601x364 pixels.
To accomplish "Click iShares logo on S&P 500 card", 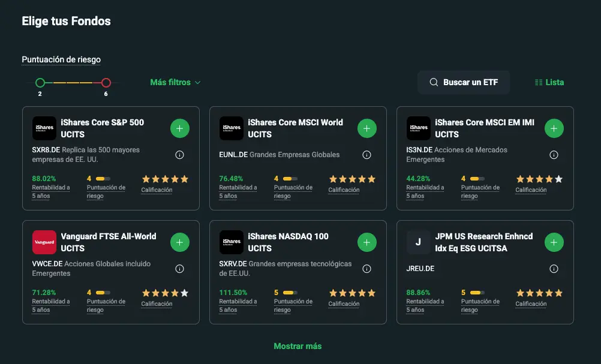I will 44,128.
